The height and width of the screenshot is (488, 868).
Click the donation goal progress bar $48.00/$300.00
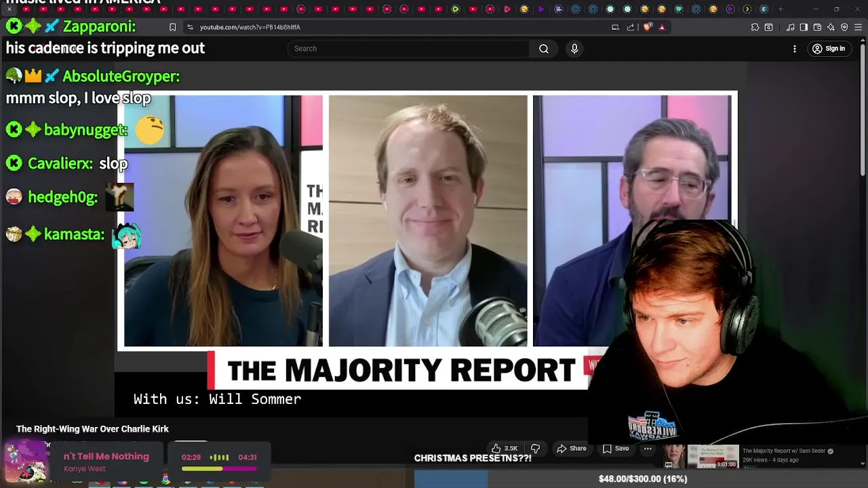(x=641, y=479)
